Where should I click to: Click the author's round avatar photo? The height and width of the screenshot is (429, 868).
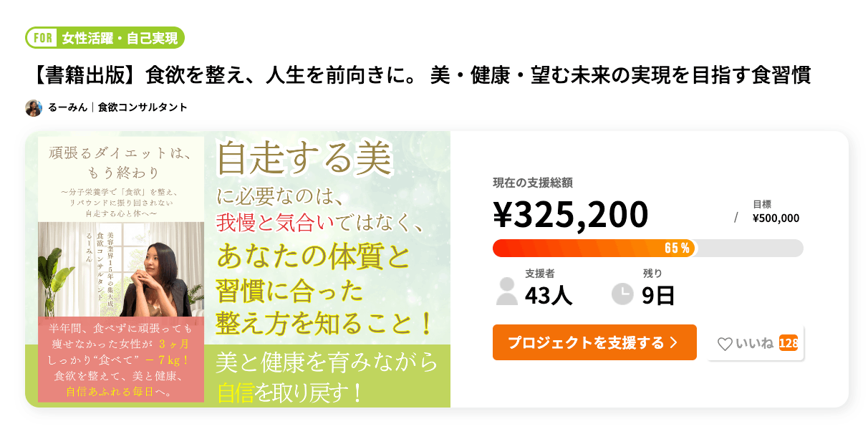pyautogui.click(x=34, y=107)
